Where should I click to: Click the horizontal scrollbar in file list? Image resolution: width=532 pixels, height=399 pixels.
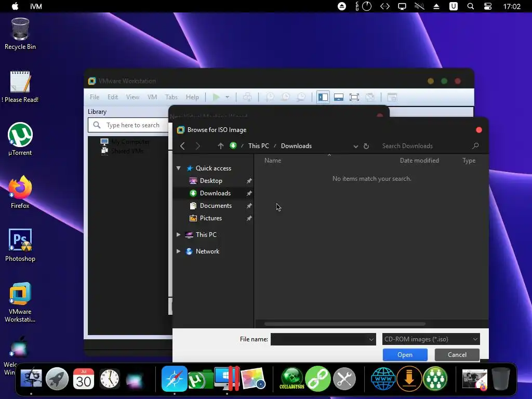(x=345, y=324)
